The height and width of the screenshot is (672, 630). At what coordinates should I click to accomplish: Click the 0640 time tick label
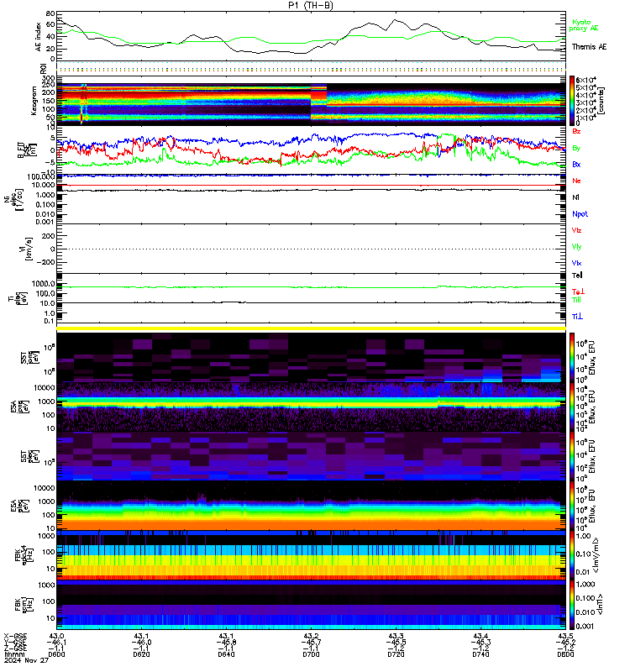click(x=226, y=654)
